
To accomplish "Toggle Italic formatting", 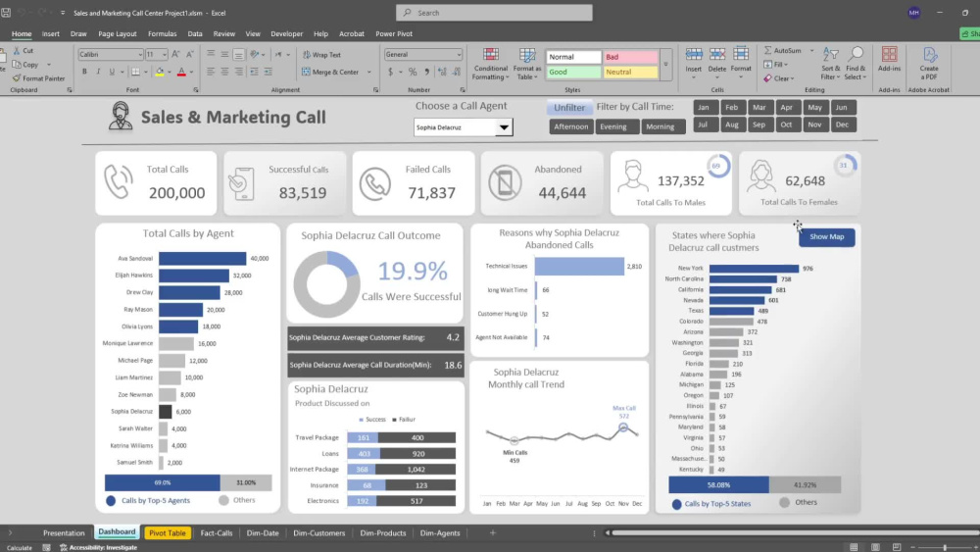I will click(x=98, y=72).
